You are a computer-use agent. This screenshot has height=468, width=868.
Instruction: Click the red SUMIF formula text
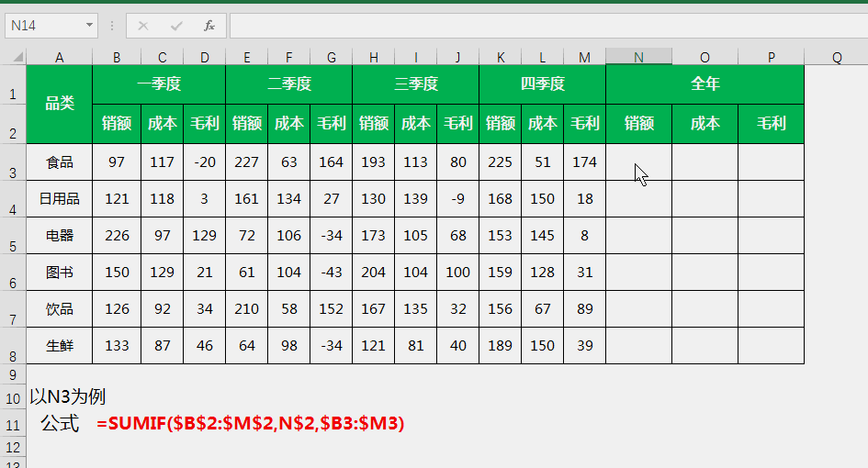point(251,424)
